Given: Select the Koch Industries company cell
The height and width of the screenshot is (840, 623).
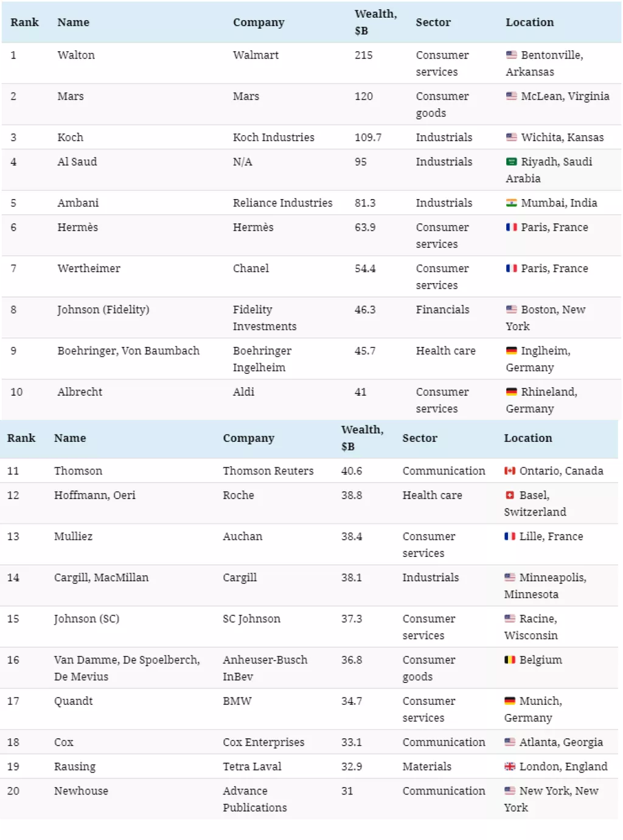Looking at the screenshot, I should (x=273, y=138).
